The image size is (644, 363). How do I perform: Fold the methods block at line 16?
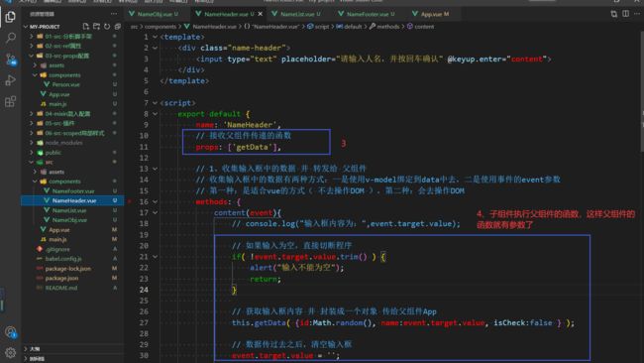click(156, 202)
